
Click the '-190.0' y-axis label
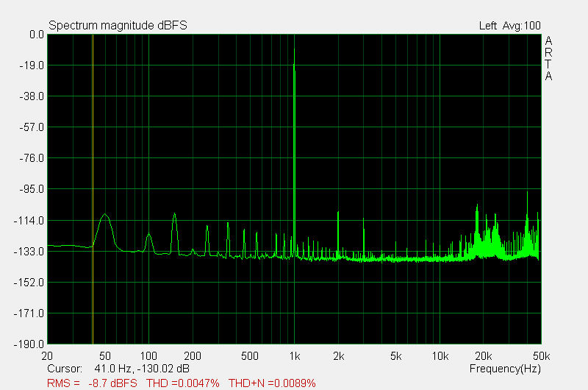[29, 344]
